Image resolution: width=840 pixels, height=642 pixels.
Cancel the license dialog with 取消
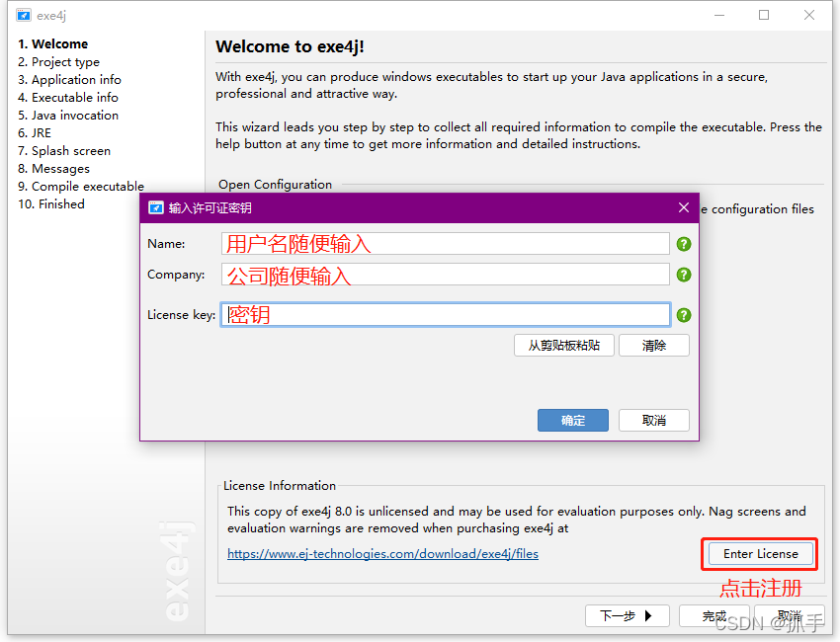(x=654, y=421)
